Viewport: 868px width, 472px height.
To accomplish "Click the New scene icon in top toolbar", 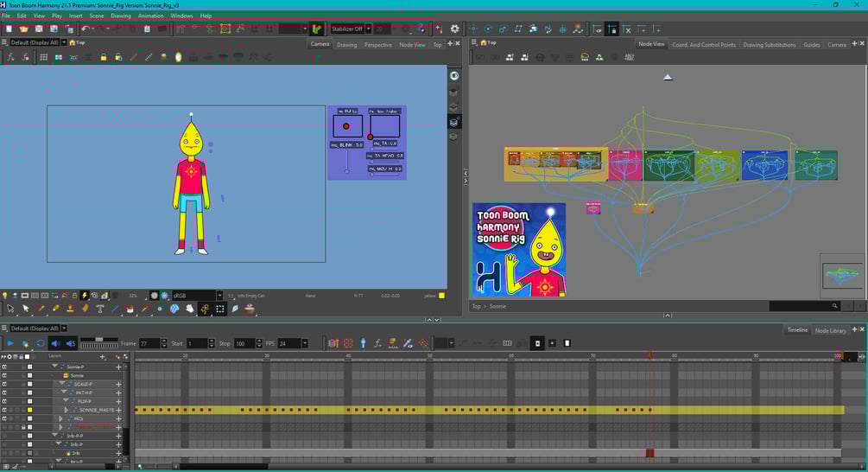I will tap(9, 29).
